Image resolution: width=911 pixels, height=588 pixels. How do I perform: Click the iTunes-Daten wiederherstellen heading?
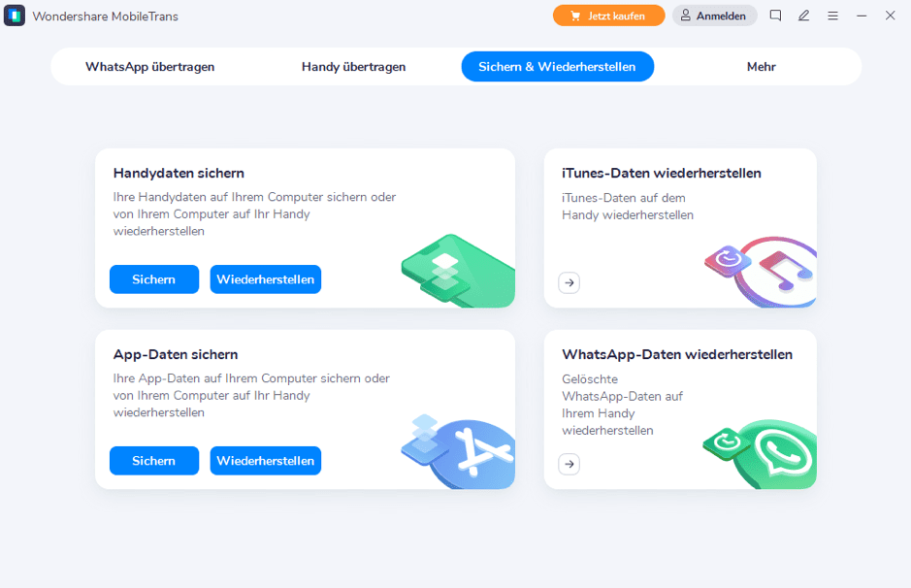click(x=661, y=173)
